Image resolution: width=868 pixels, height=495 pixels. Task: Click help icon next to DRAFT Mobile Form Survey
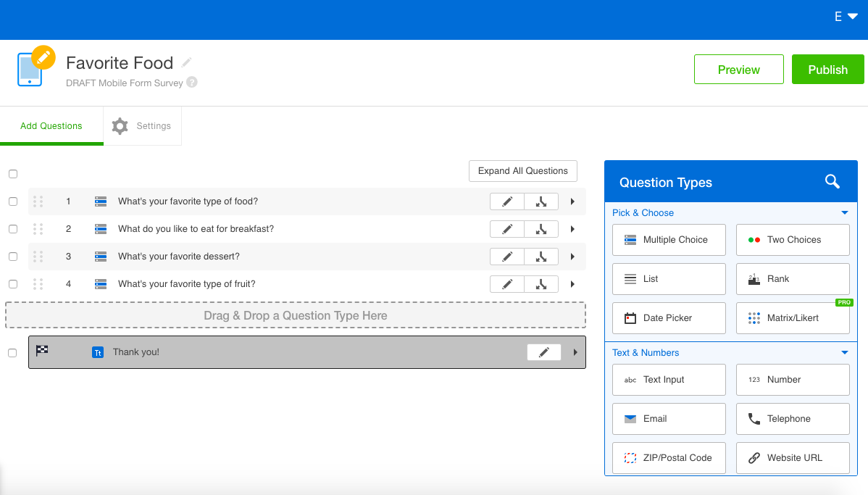pyautogui.click(x=192, y=83)
